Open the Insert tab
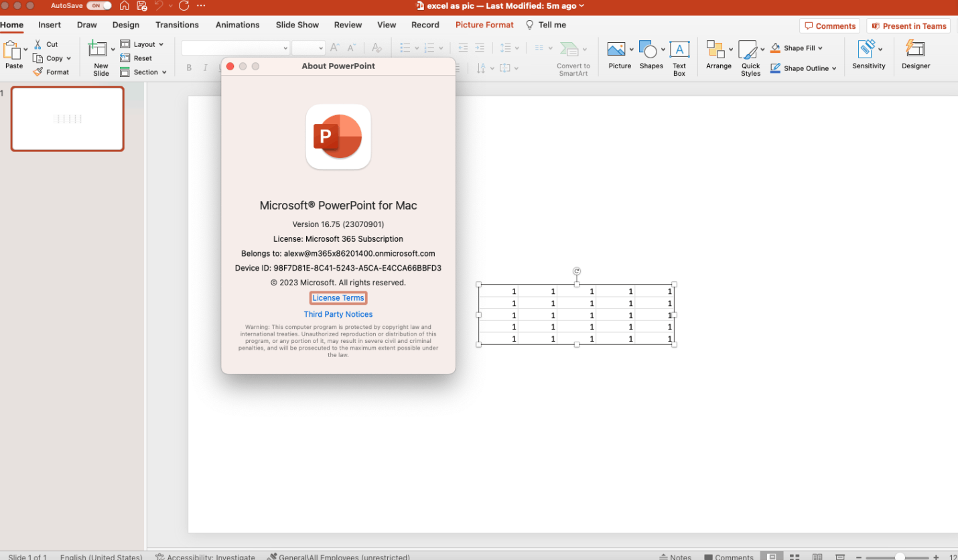The image size is (958, 560). tap(50, 25)
